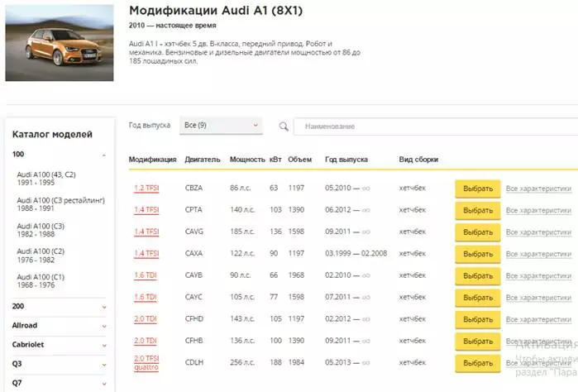Screen dimensions: 578x392
Task: Click Выбрать for CFHD engine row
Action: [x=478, y=319]
